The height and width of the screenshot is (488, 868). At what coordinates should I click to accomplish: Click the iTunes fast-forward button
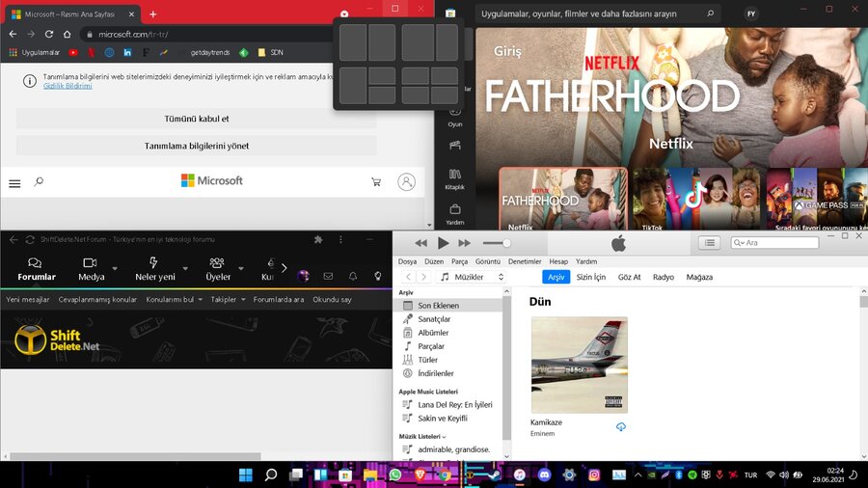465,243
